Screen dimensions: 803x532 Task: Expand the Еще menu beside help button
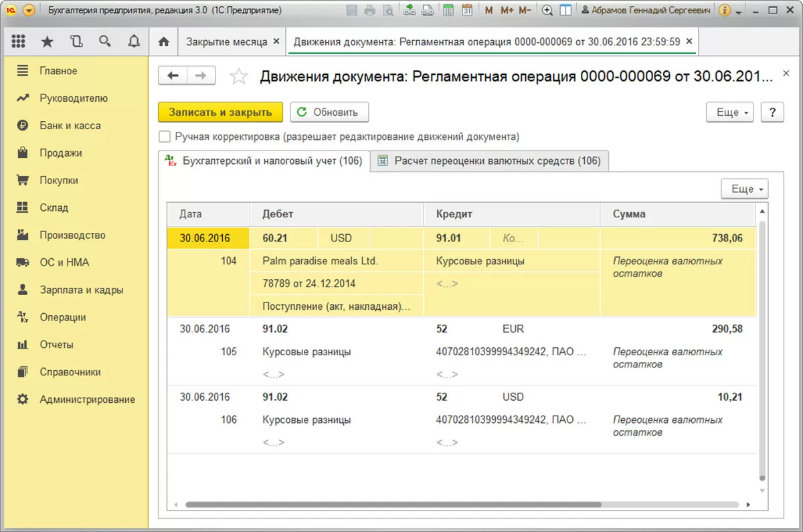pyautogui.click(x=729, y=112)
